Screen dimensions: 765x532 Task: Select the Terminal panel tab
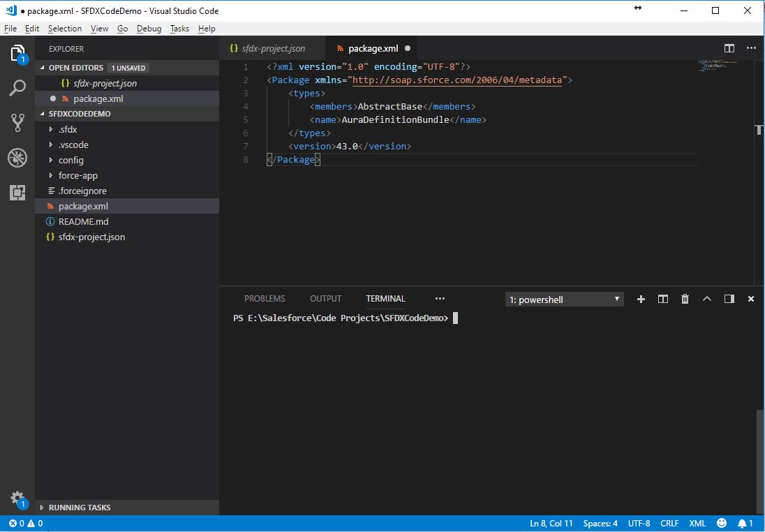click(x=385, y=299)
